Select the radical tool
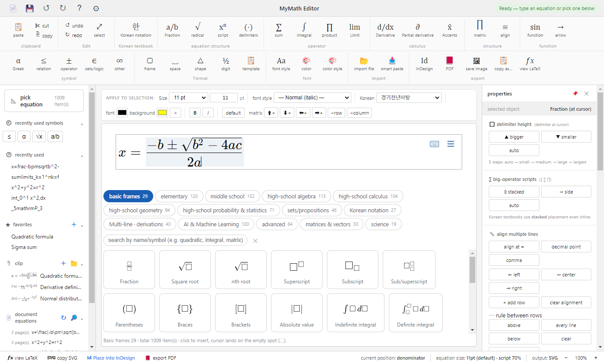The width and height of the screenshot is (604, 364). click(x=198, y=30)
